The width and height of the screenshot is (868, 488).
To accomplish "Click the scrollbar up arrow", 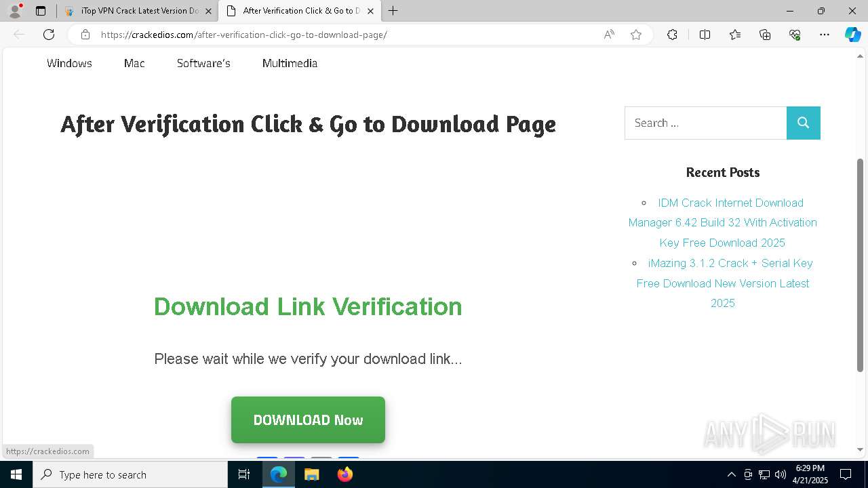I will [861, 56].
